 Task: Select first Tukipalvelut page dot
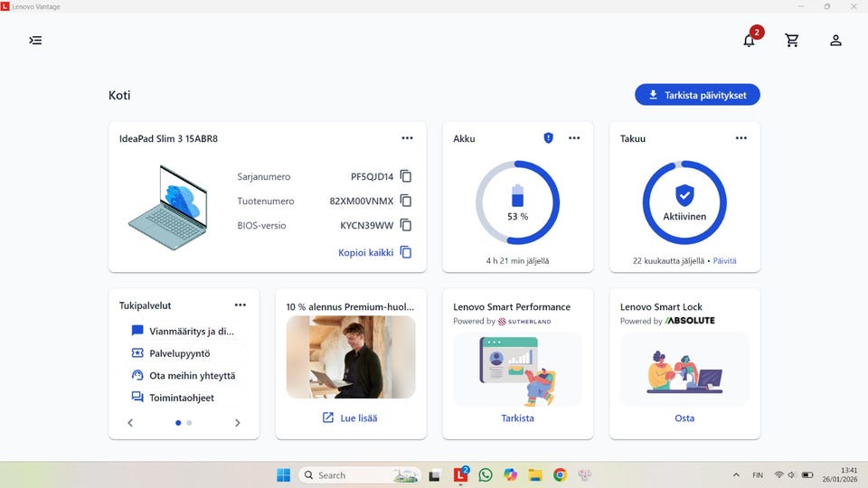178,423
